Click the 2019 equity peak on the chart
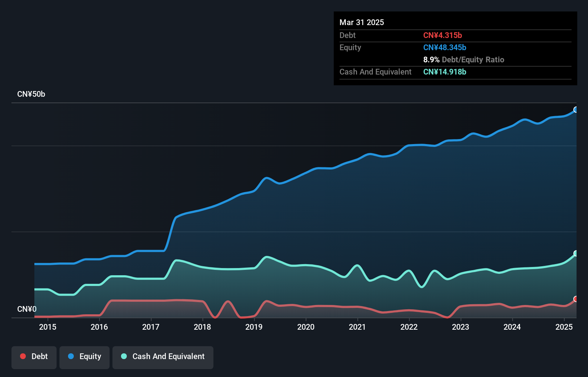This screenshot has width=588, height=377. point(266,177)
